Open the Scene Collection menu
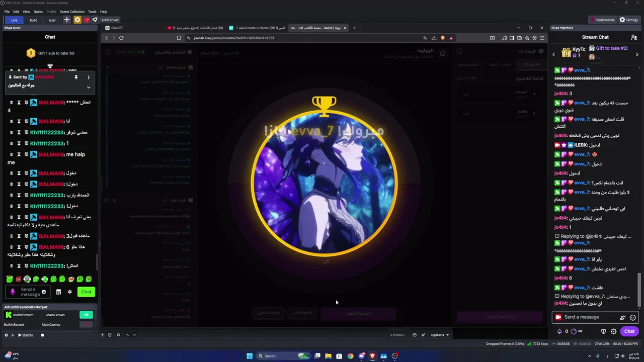 click(72, 12)
